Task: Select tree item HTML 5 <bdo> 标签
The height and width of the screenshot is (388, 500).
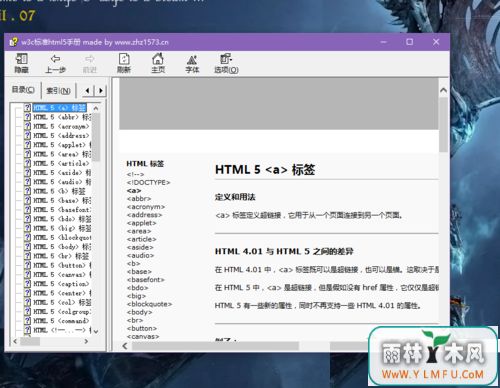Action: point(62,219)
